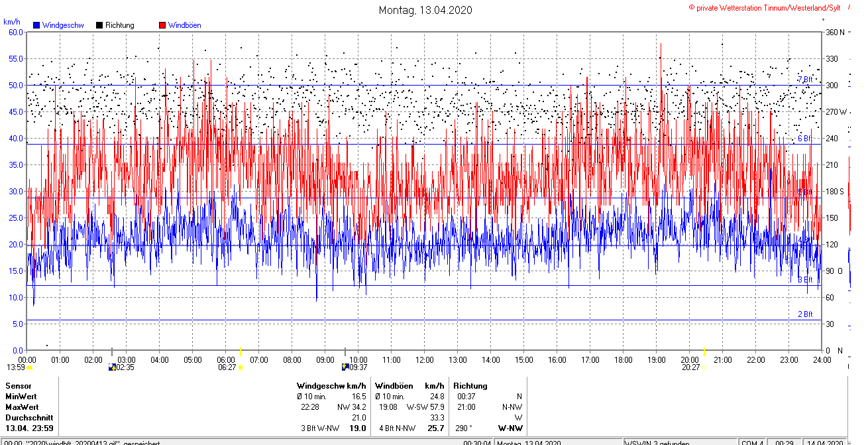Select the Windgeschw legend label

click(63, 25)
